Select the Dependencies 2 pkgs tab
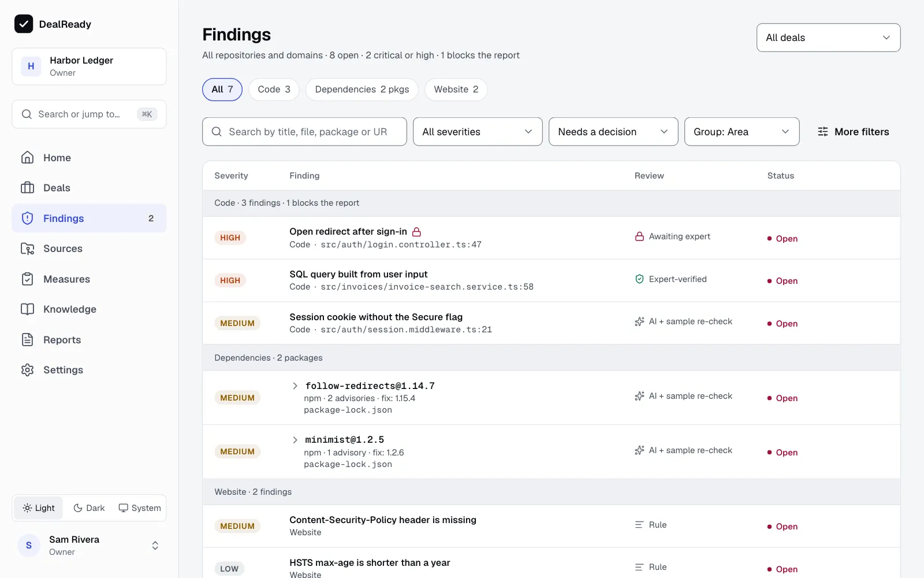The image size is (924, 578). [x=362, y=90]
